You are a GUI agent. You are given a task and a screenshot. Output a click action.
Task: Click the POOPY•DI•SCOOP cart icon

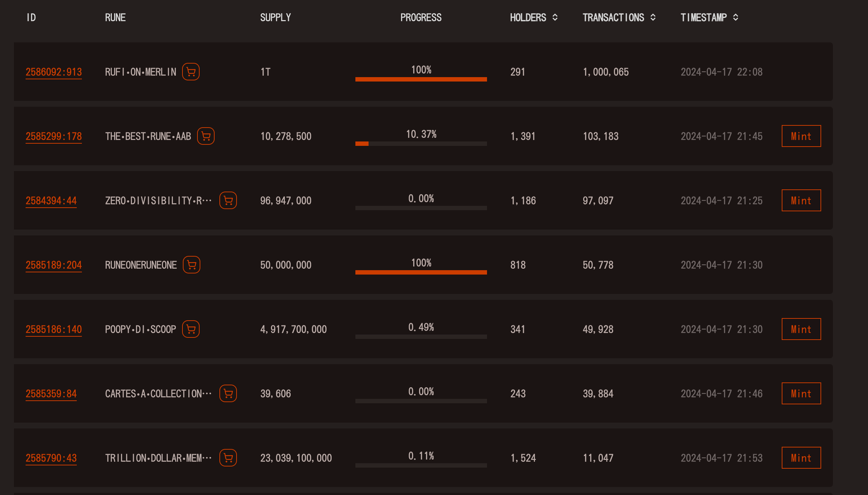click(191, 329)
